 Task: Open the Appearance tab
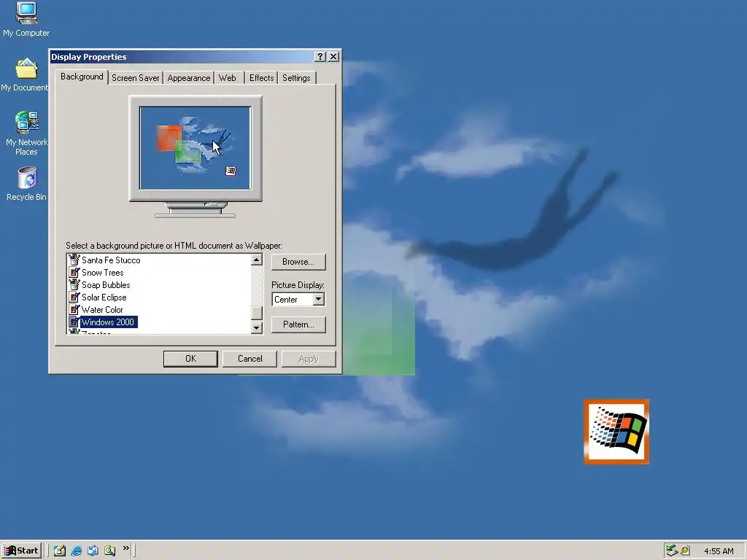pyautogui.click(x=189, y=77)
